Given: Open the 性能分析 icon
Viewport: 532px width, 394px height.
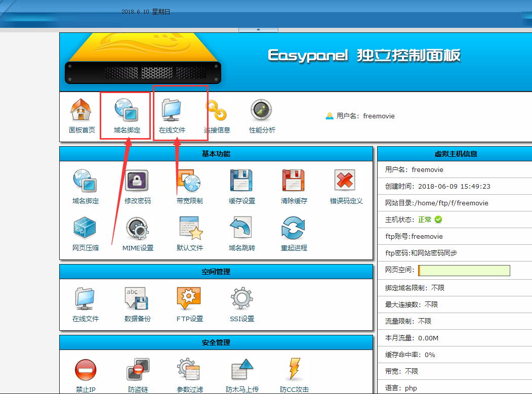Looking at the screenshot, I should point(261,110).
